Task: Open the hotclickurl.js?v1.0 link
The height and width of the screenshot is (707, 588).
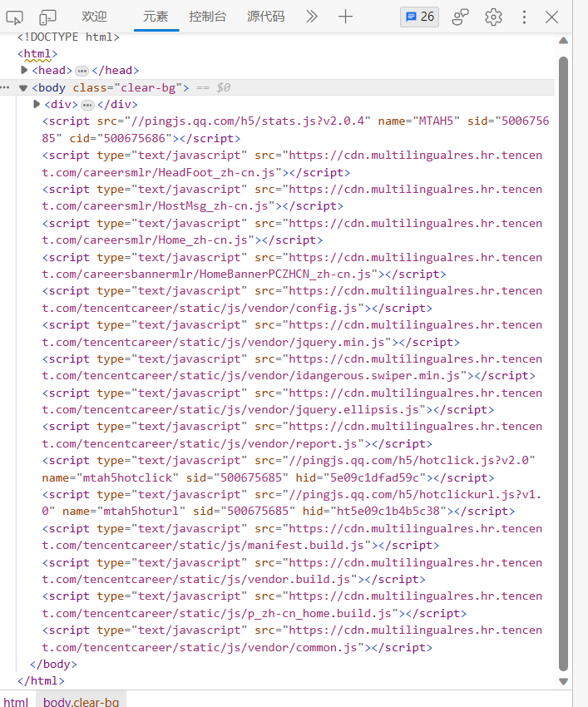Action: click(292, 502)
